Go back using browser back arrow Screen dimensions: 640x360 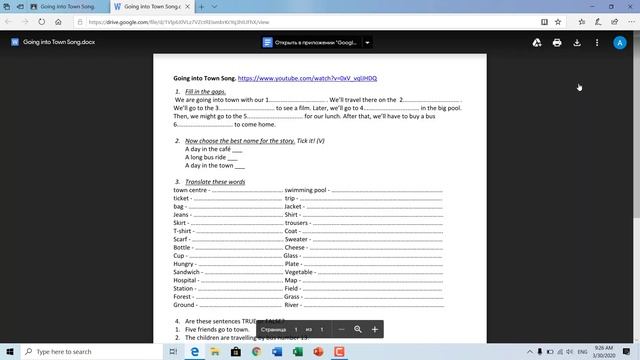pyautogui.click(x=9, y=22)
